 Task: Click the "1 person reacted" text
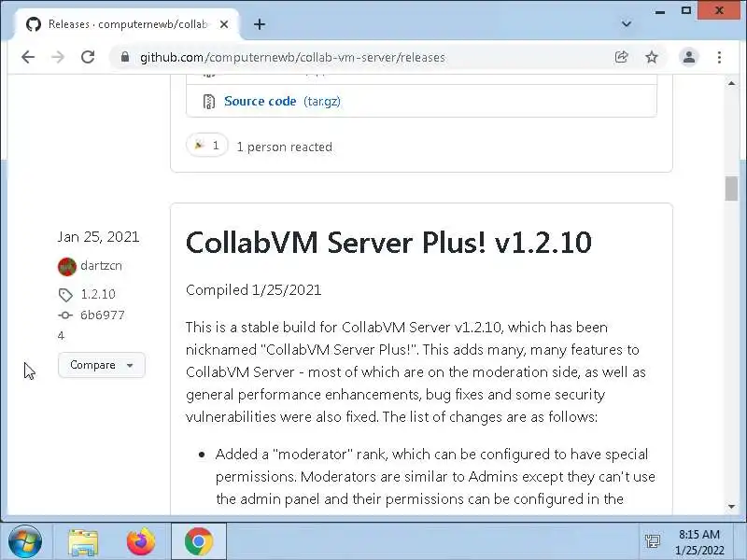click(285, 147)
